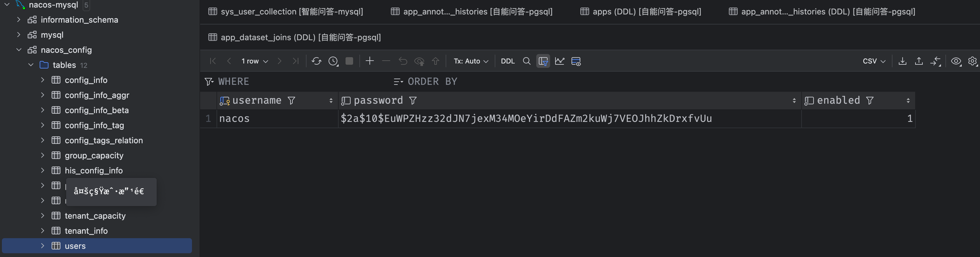980x257 pixels.
Task: Select config_info_aggr table
Action: 97,95
